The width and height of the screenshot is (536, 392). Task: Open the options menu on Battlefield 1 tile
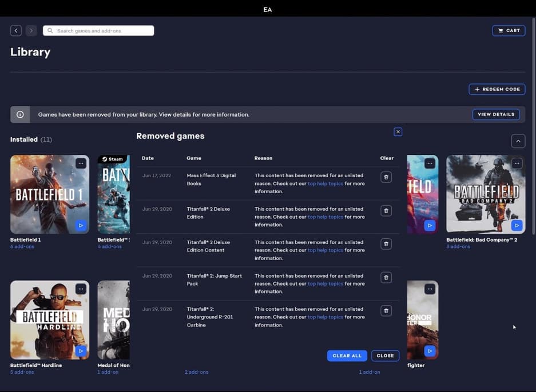coord(81,163)
